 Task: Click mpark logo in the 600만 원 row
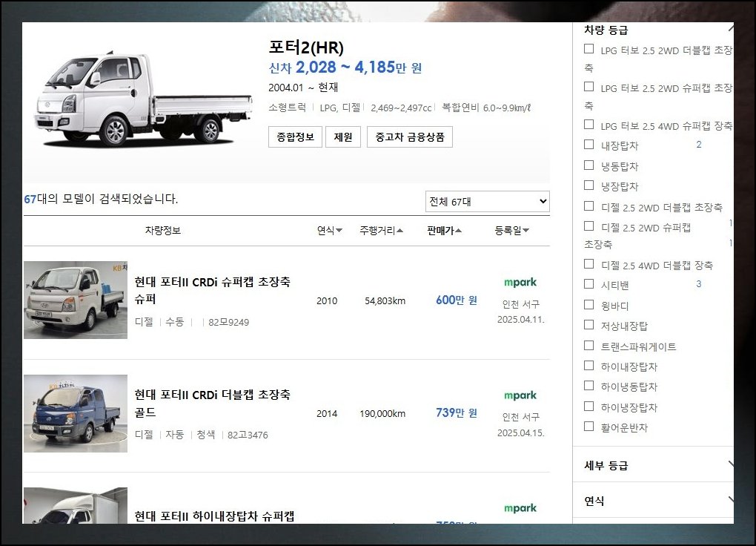(520, 283)
